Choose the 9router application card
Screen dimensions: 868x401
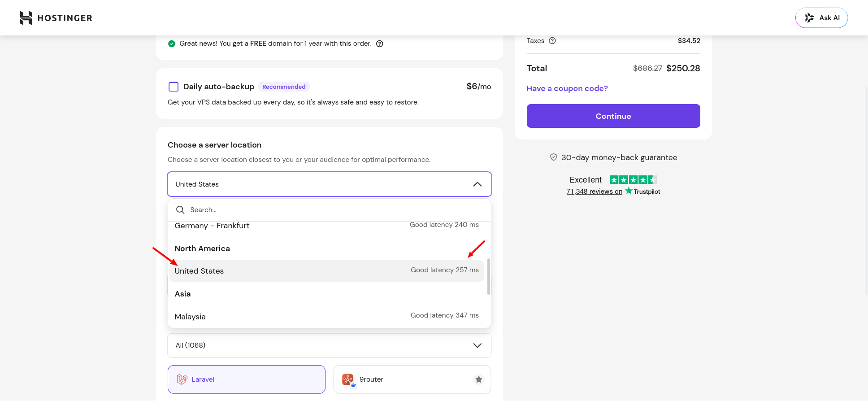pyautogui.click(x=412, y=379)
